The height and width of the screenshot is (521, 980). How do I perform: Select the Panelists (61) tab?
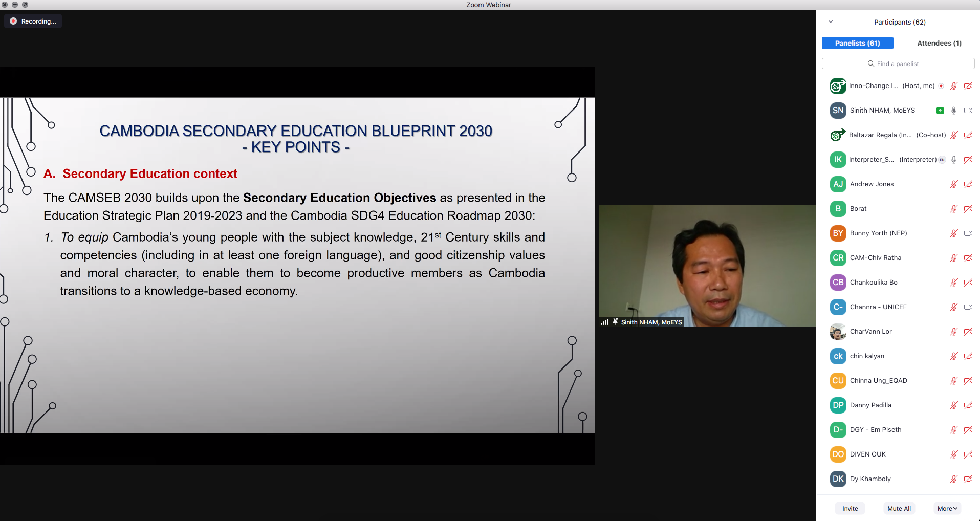[857, 43]
